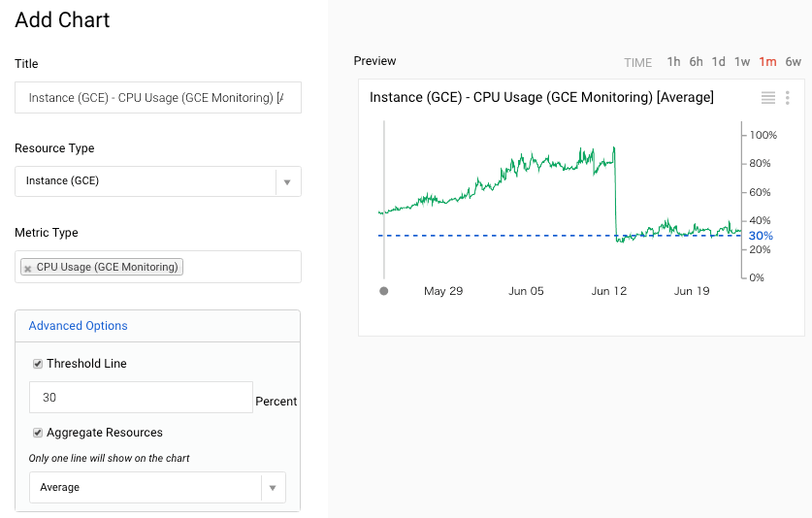The height and width of the screenshot is (518, 812).
Task: Toggle the Threshold Line checkbox
Action: (39, 364)
